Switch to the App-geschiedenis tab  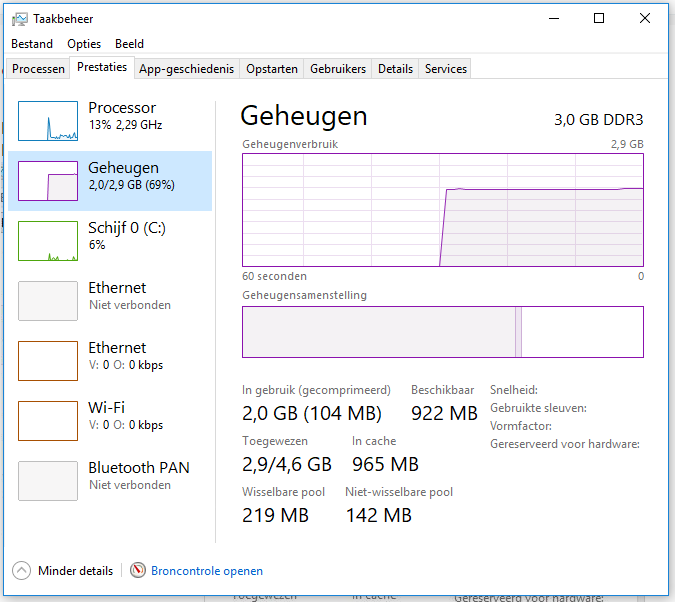point(186,69)
